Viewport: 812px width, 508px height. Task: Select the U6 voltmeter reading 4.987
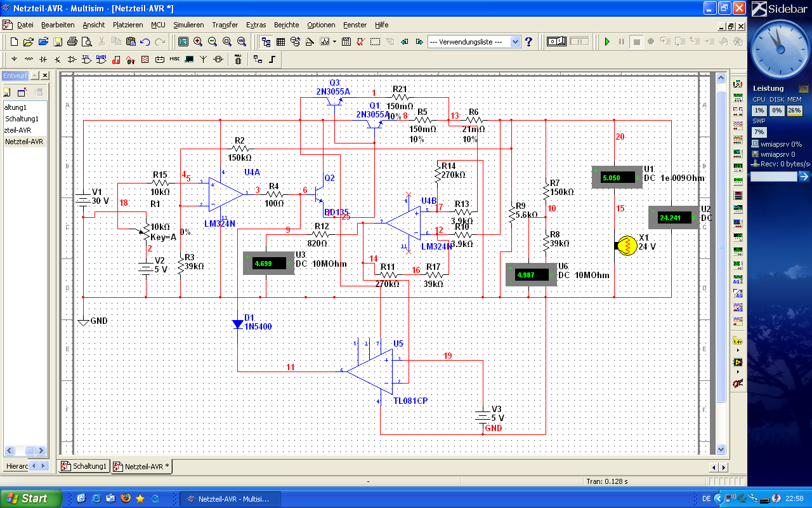(531, 275)
